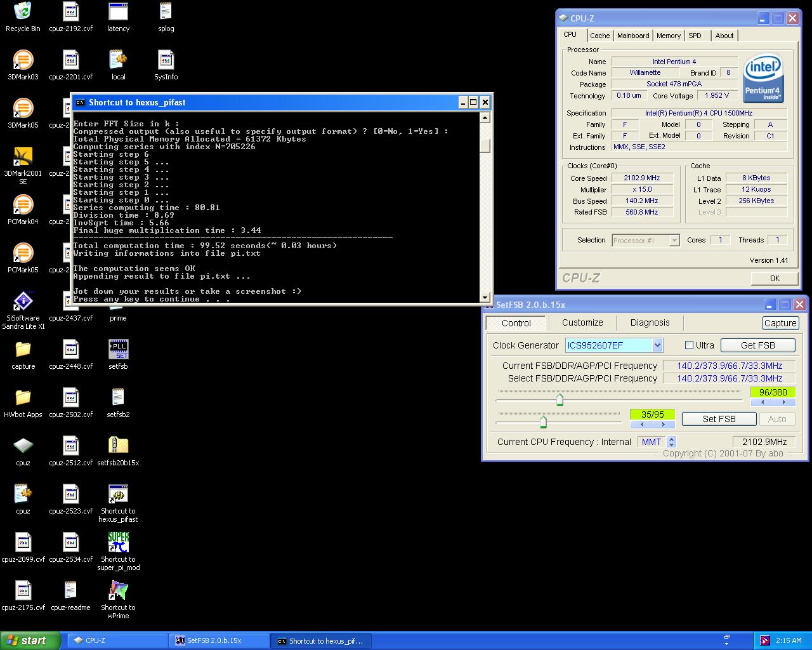
Task: Click the pifast console scrollbar down arrow
Action: (x=485, y=297)
